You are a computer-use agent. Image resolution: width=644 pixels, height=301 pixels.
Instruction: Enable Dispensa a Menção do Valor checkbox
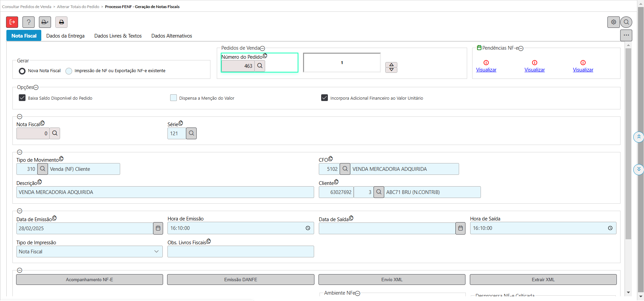tap(174, 98)
